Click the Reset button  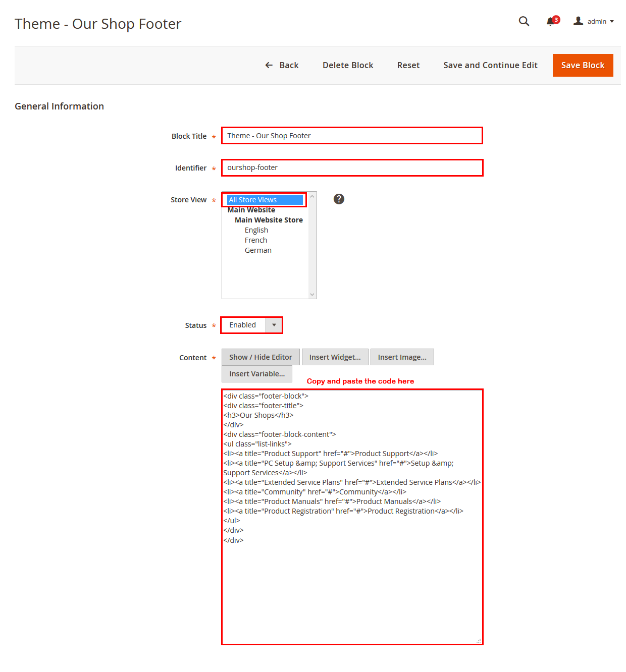408,65
